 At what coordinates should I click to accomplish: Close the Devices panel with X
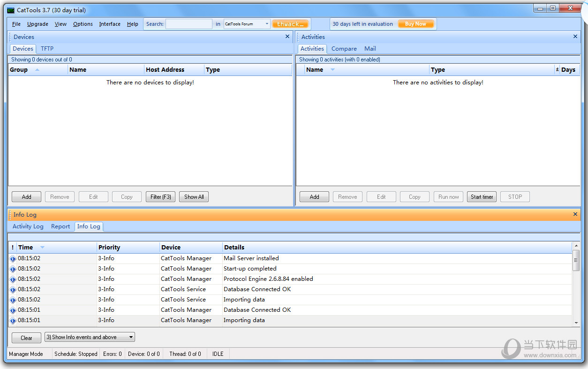click(x=287, y=37)
